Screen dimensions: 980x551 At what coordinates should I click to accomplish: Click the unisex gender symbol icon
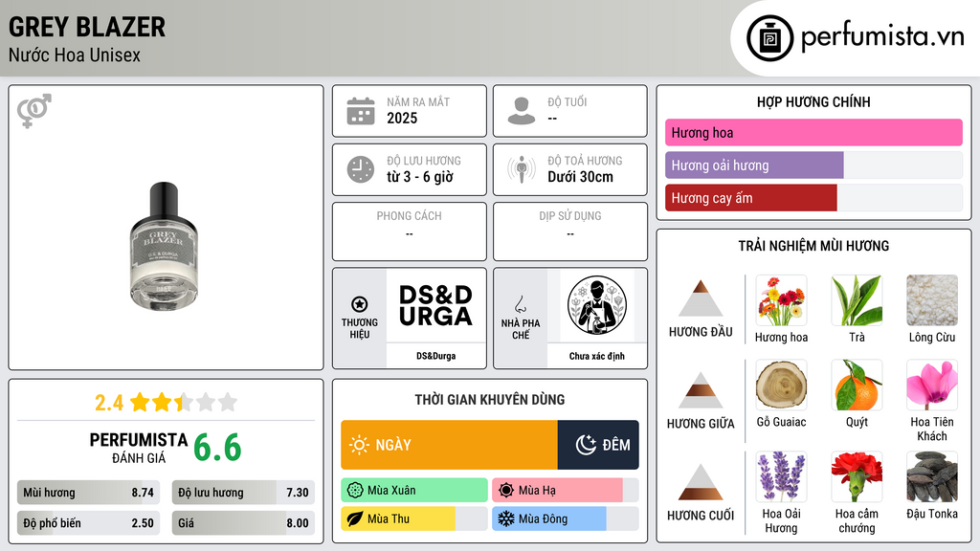pos(34,111)
